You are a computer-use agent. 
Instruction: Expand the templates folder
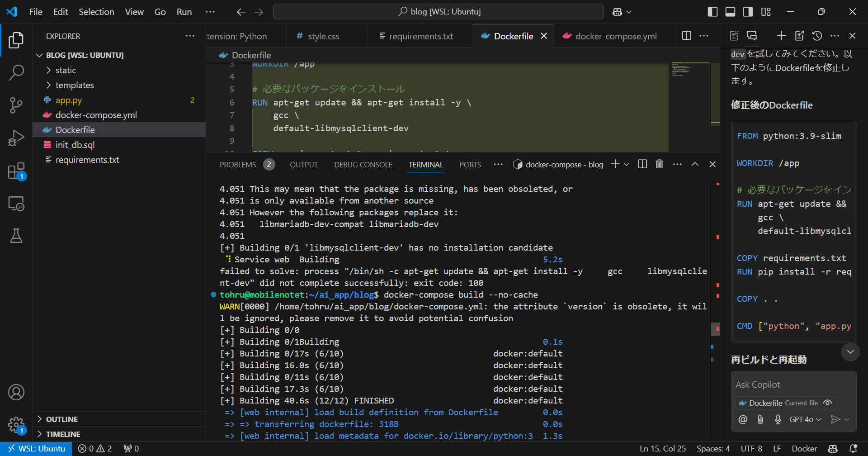75,85
